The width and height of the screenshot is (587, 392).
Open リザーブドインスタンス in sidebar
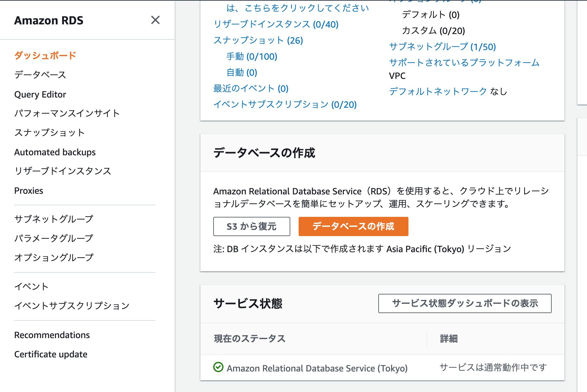tap(63, 171)
